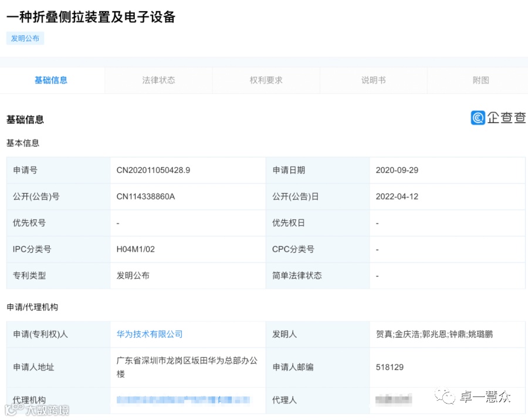Click the 申请日期 label cell
This screenshot has width=528, height=420.
click(318, 170)
